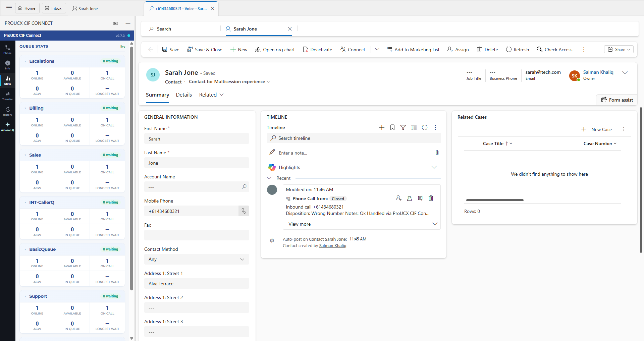Create a timeline record with plus icon
The image size is (644, 341).
point(382,127)
